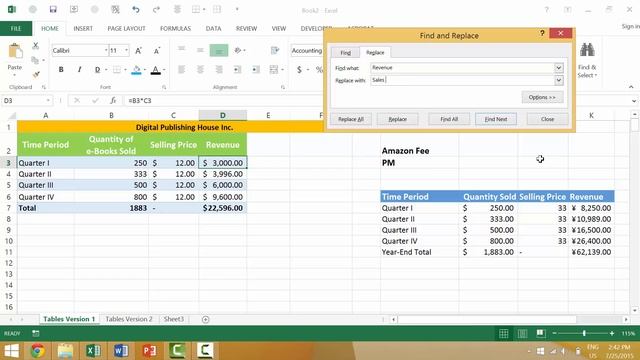The image size is (640, 360).
Task: Toggle Center alignment in Alignment group
Action: coord(200,70)
